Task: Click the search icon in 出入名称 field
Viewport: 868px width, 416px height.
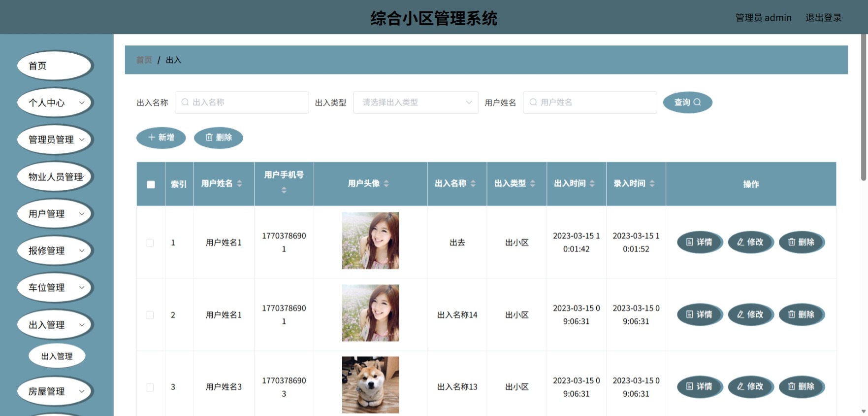Action: pyautogui.click(x=185, y=102)
